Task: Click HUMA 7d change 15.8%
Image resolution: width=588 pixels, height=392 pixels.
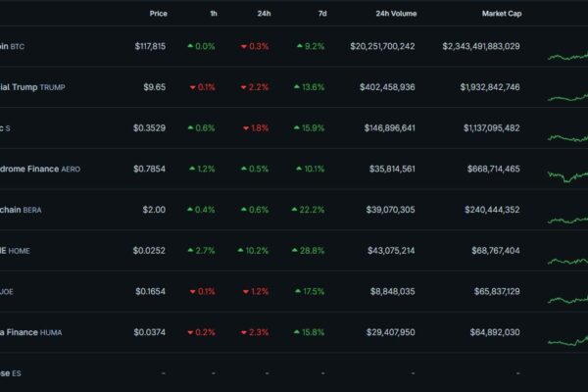Action: (309, 333)
